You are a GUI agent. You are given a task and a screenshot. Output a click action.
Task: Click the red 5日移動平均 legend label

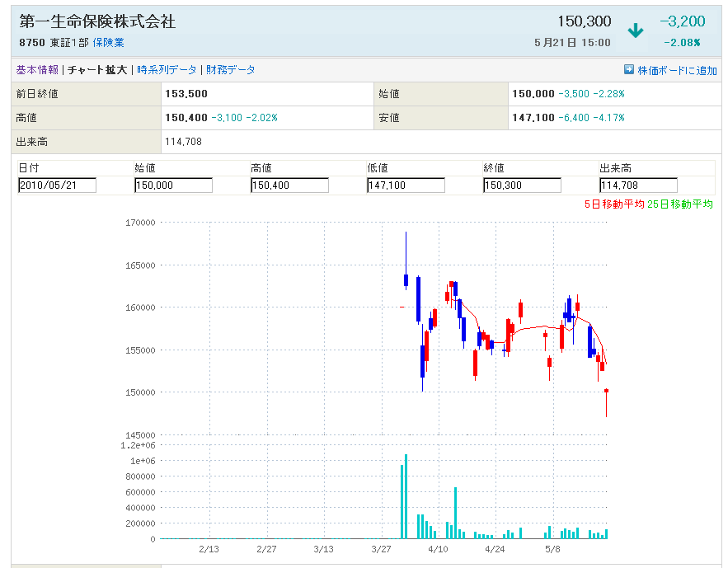point(613,204)
